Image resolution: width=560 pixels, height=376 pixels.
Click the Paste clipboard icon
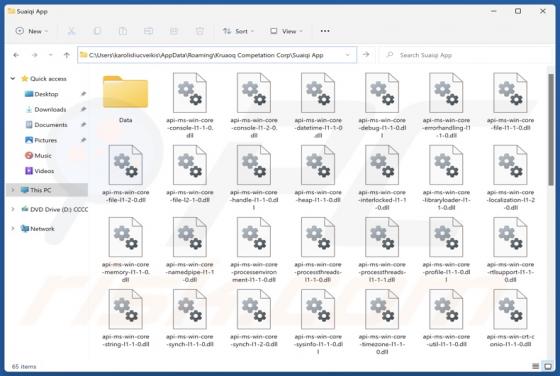pos(122,31)
